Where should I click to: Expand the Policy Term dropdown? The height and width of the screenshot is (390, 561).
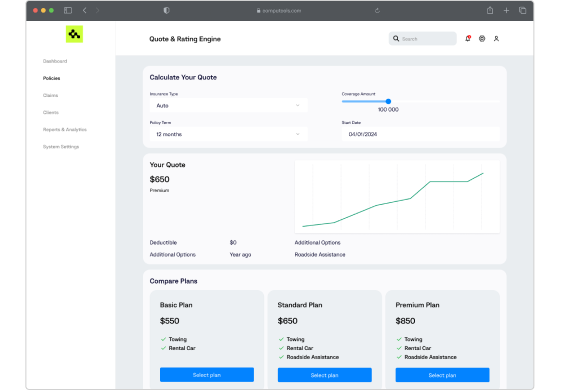tap(229, 134)
